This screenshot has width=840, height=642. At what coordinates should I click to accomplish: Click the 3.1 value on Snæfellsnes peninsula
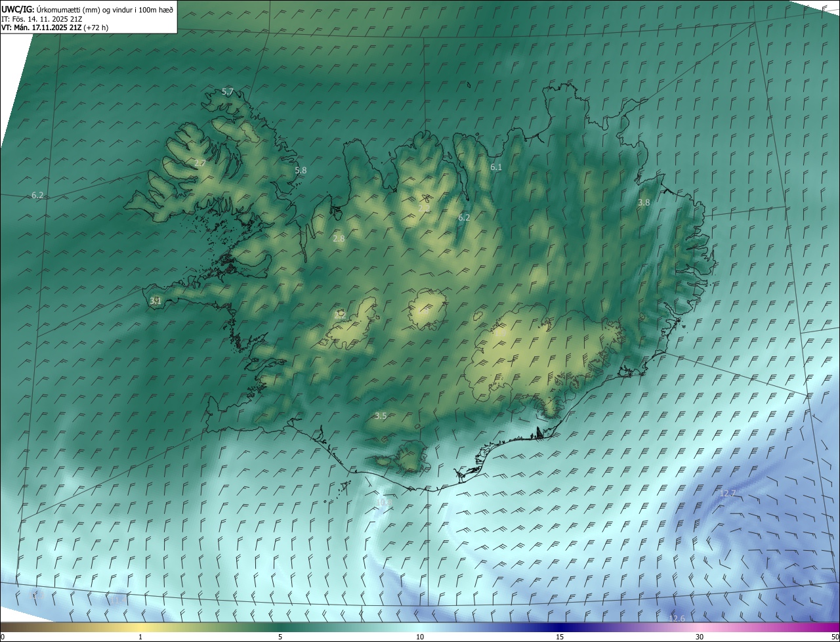[156, 301]
